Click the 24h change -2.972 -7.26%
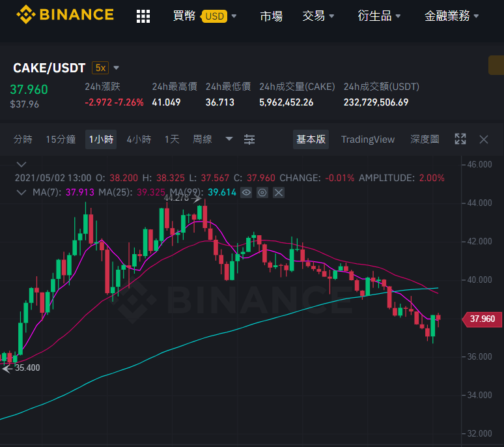This screenshot has width=504, height=447. click(x=114, y=102)
